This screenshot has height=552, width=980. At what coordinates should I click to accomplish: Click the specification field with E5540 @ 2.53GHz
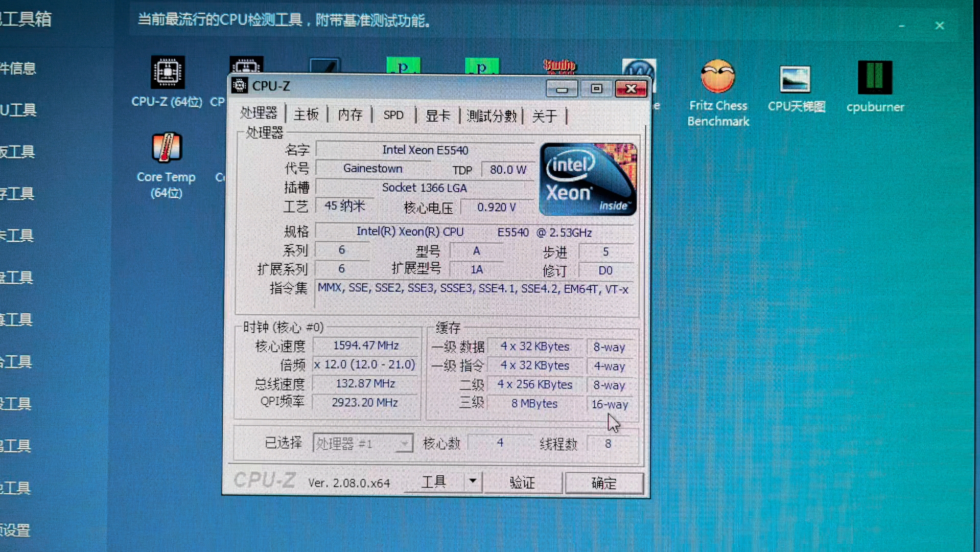click(x=474, y=232)
